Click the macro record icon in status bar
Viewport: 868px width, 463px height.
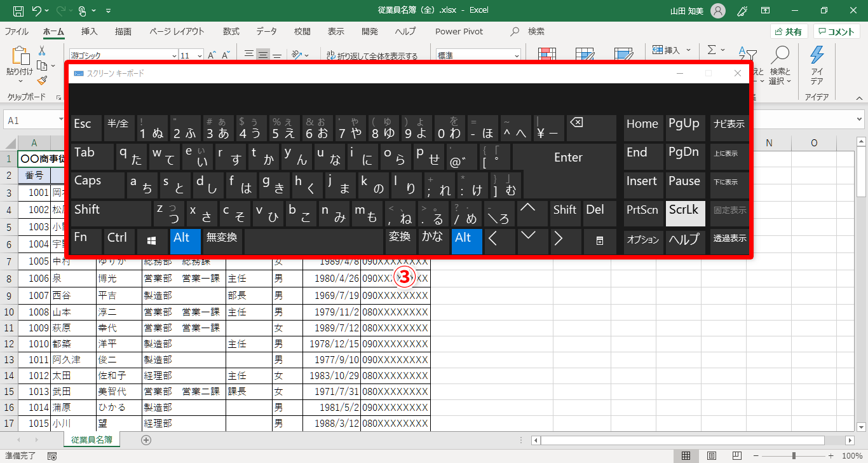point(52,456)
